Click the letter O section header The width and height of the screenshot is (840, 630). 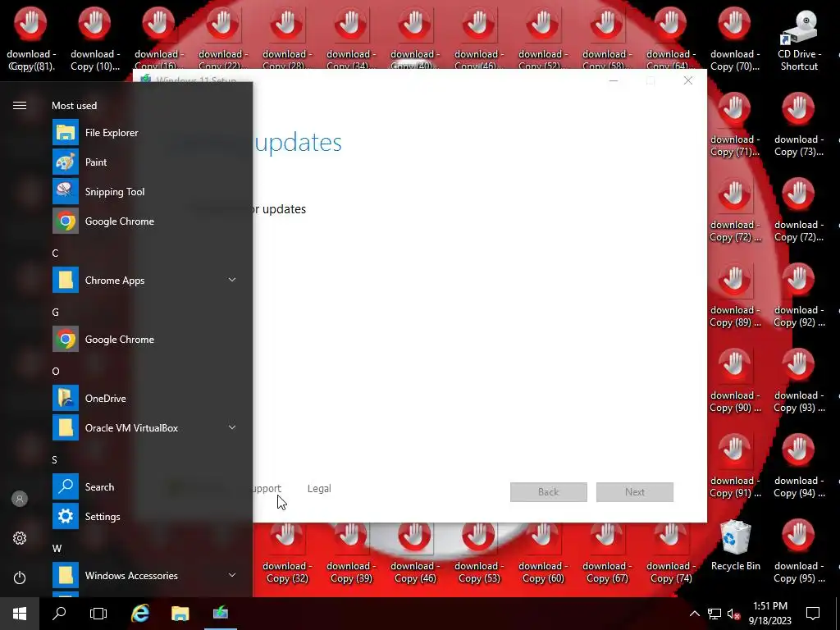56,372
